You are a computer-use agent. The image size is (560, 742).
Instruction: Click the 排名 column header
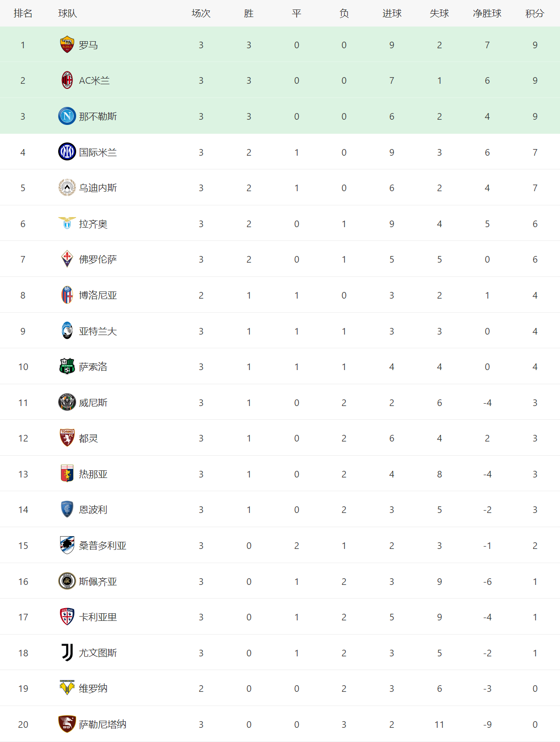23,13
